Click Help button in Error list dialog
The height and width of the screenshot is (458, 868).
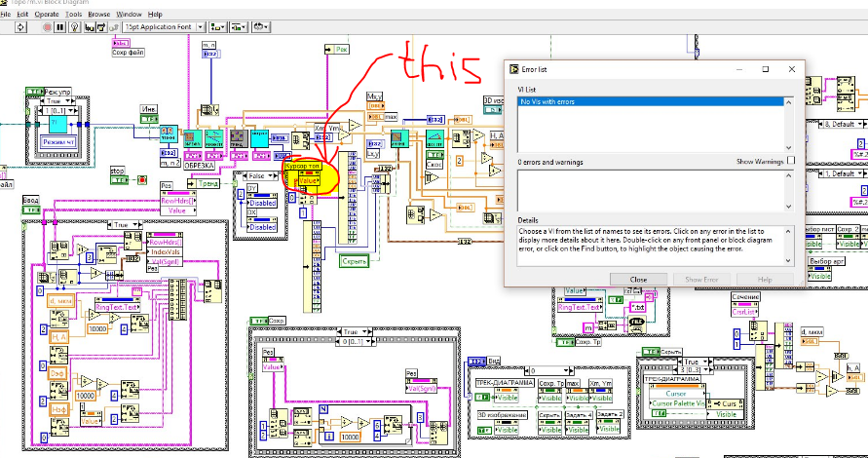765,279
